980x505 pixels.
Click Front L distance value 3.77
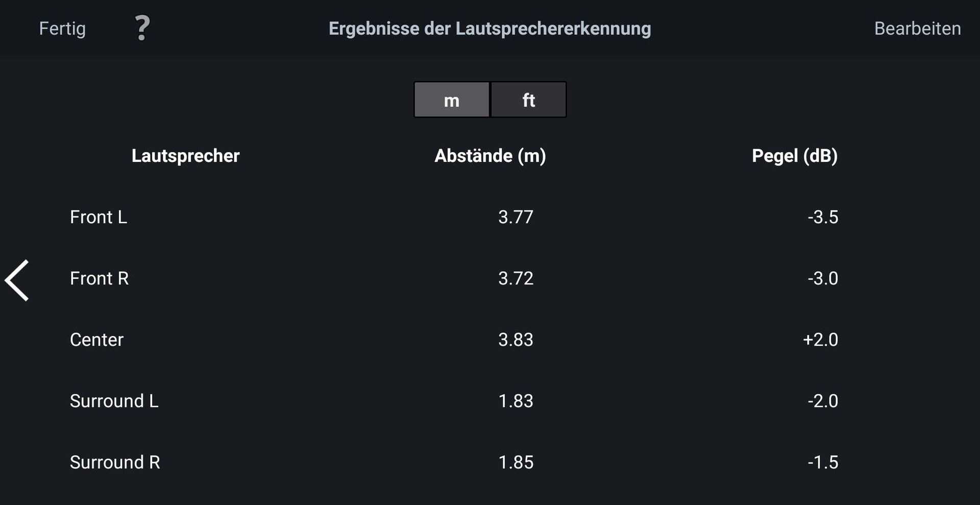point(516,217)
